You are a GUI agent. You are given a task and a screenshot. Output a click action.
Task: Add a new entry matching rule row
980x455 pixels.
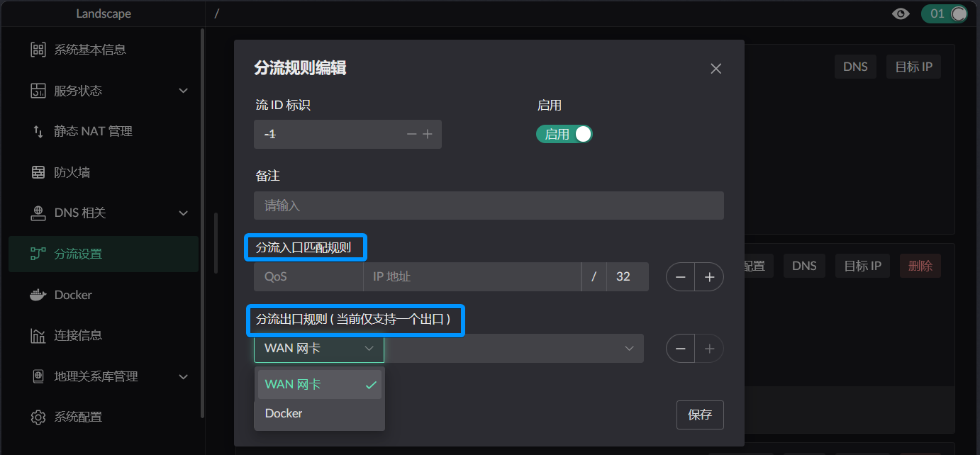[709, 277]
